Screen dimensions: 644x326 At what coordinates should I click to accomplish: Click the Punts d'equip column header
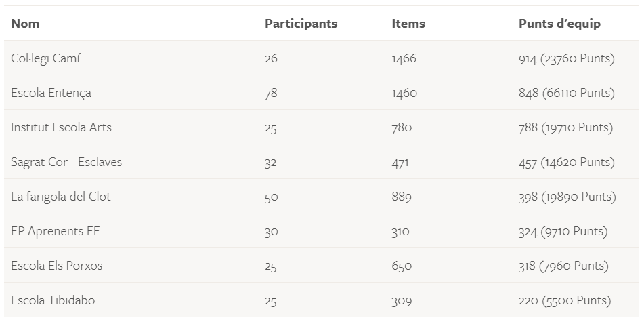559,24
